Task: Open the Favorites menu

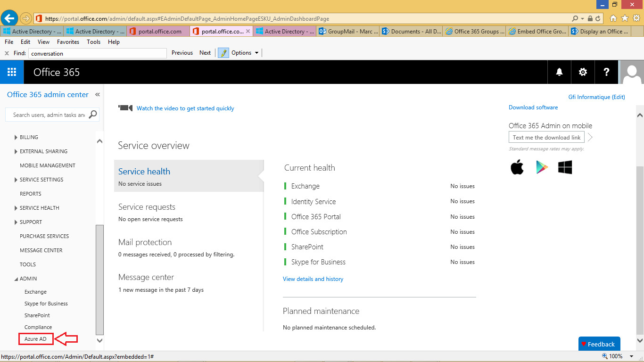Action: 68,42
